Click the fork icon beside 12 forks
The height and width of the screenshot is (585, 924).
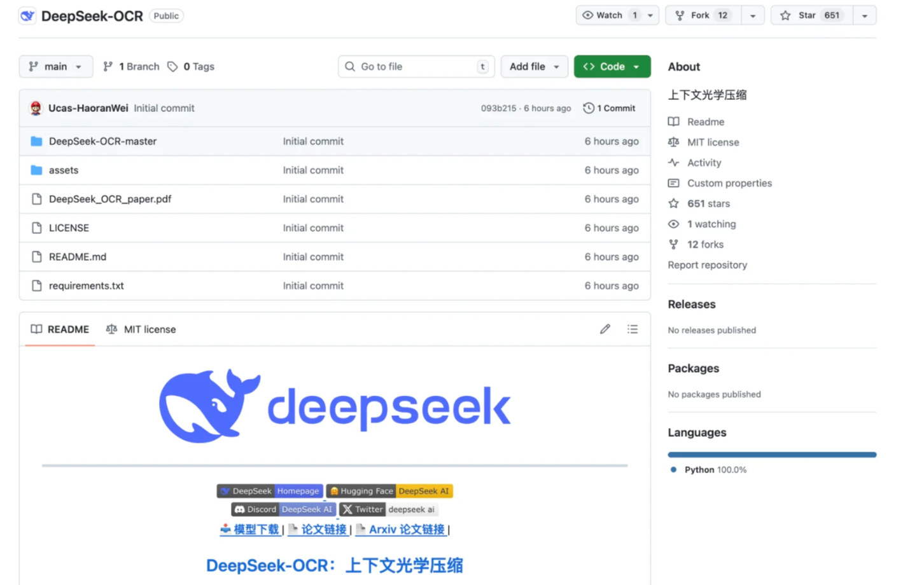tap(674, 244)
